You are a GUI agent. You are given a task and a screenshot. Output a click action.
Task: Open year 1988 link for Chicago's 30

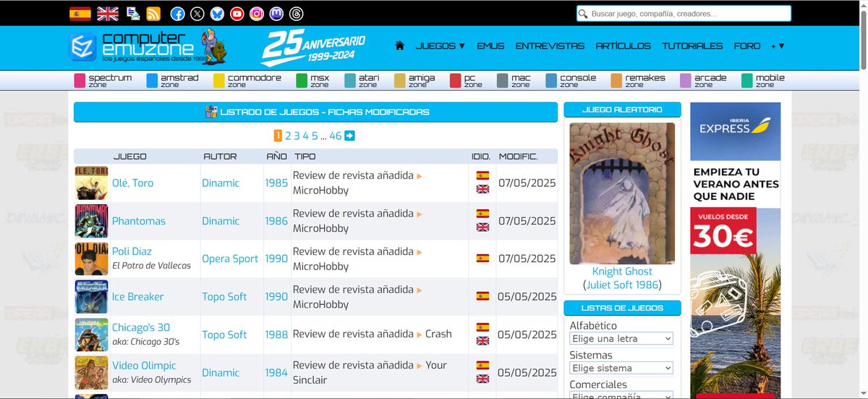(276, 335)
